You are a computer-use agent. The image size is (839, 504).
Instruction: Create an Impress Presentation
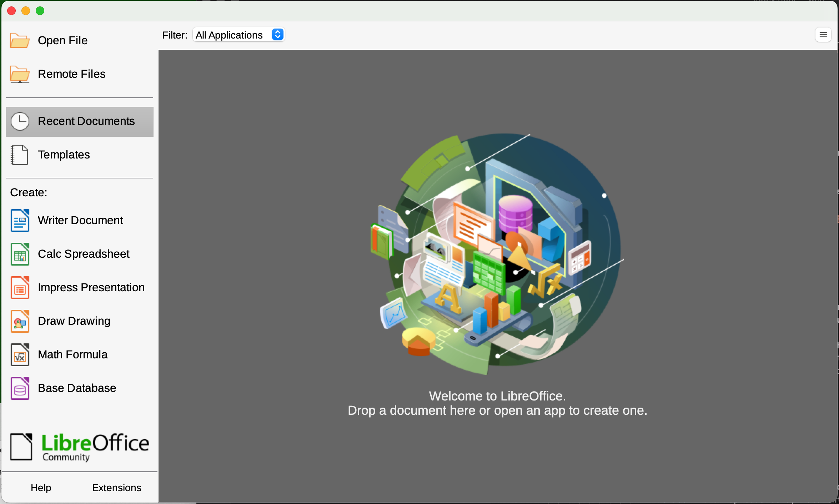tap(91, 287)
